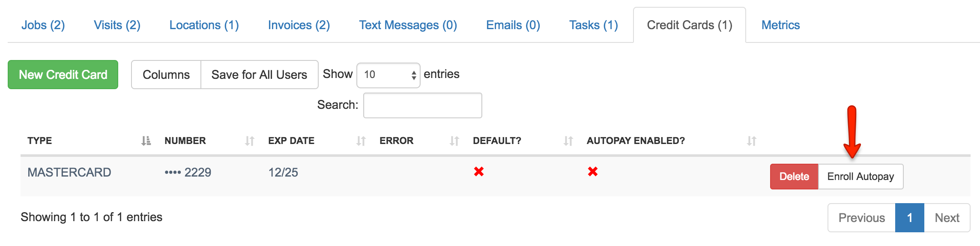Image resolution: width=980 pixels, height=246 pixels.
Task: Delete the Mastercard ending 2229
Action: pos(794,177)
